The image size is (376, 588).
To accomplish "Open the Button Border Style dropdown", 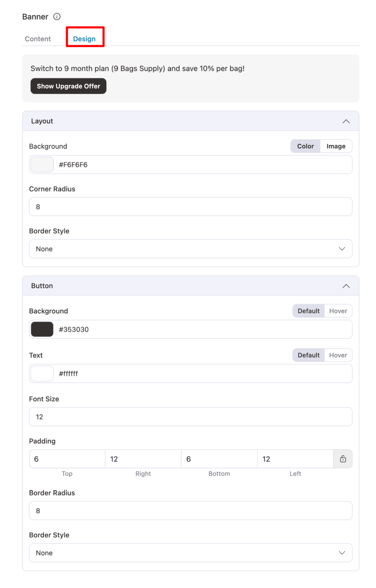I will coord(191,553).
